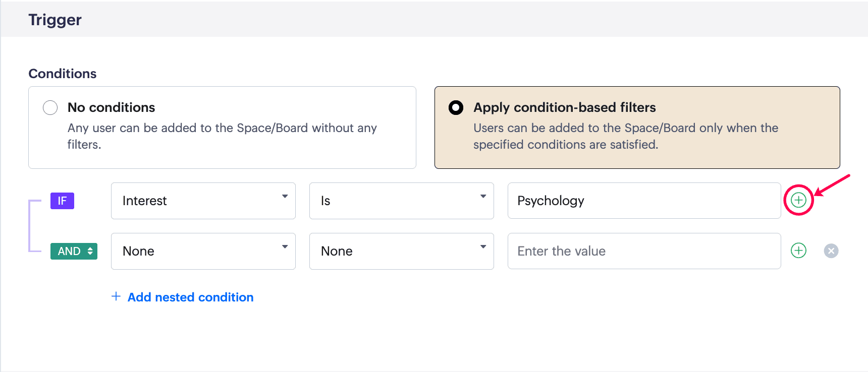Click the Psychology value field

(x=644, y=201)
